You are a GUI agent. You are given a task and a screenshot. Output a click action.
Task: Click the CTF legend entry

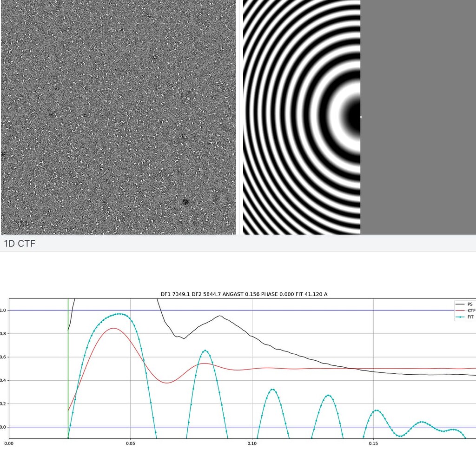coord(465,311)
